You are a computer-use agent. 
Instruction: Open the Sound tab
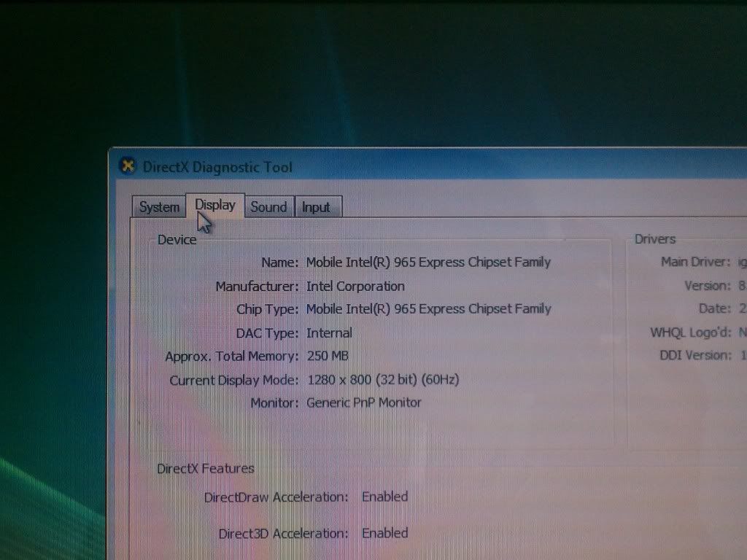269,207
